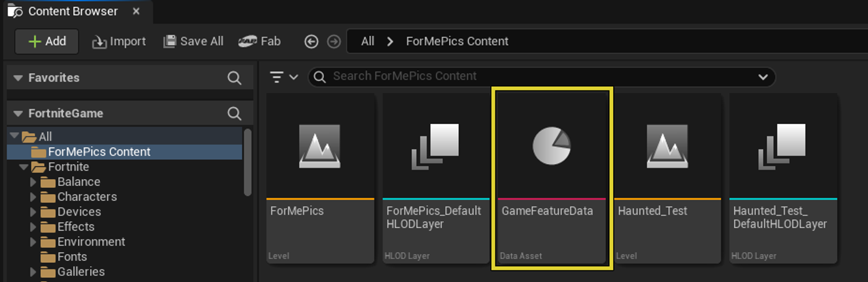Select the 'ForMePics Content' breadcrumb

click(x=457, y=42)
